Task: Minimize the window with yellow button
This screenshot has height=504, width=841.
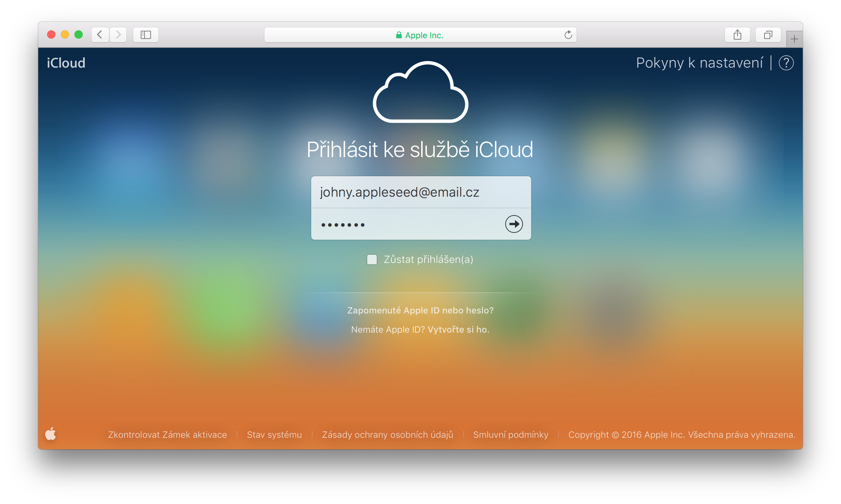Action: click(65, 35)
